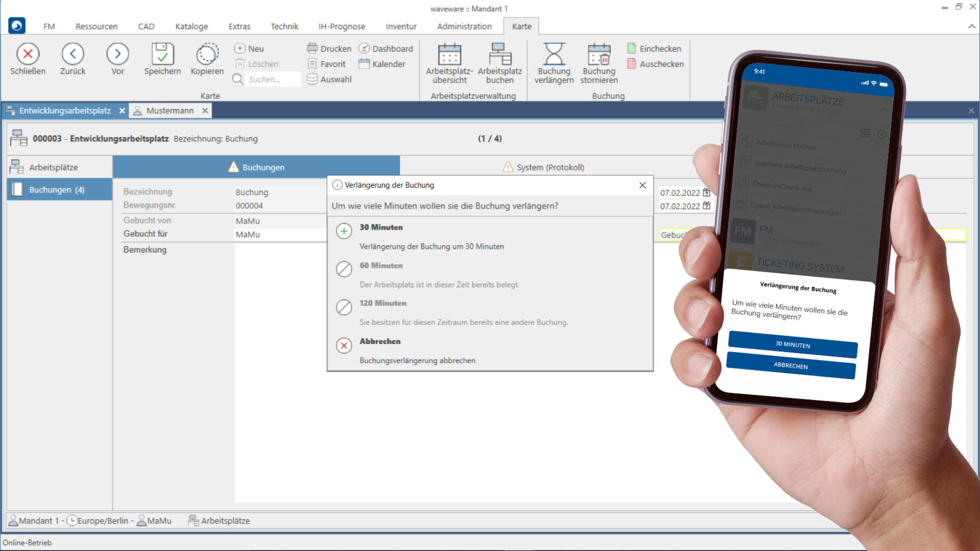Click the Suchen search field
Viewport: 980px width, 551px height.
[272, 79]
